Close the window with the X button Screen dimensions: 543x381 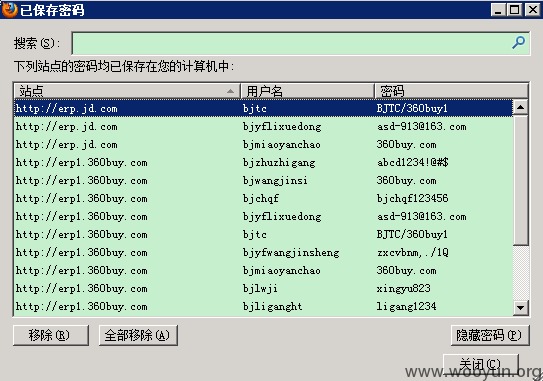coord(533,10)
